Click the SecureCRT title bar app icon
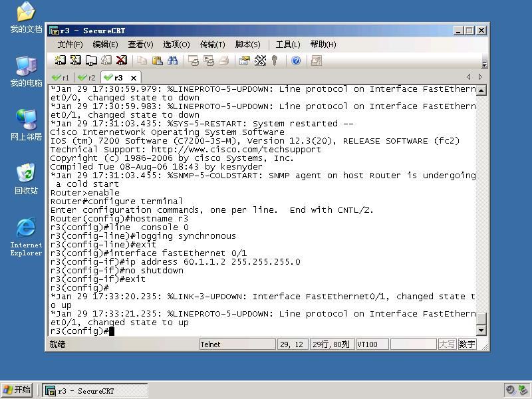 [54, 31]
